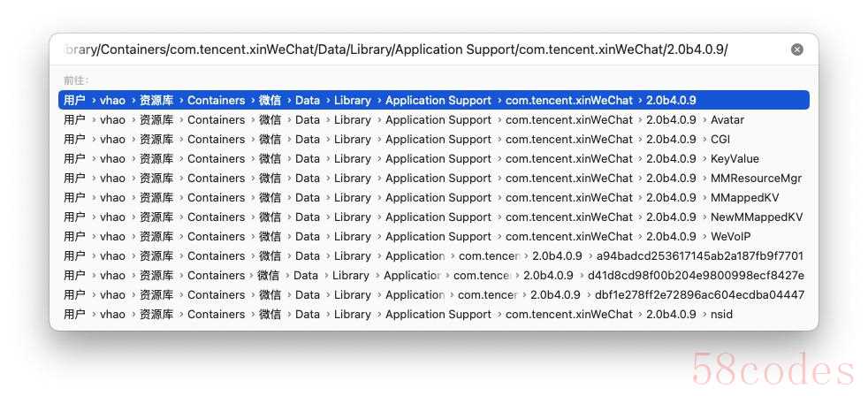Pick the path row ending in MMResourceMgr
The image size is (868, 396).
(x=434, y=178)
